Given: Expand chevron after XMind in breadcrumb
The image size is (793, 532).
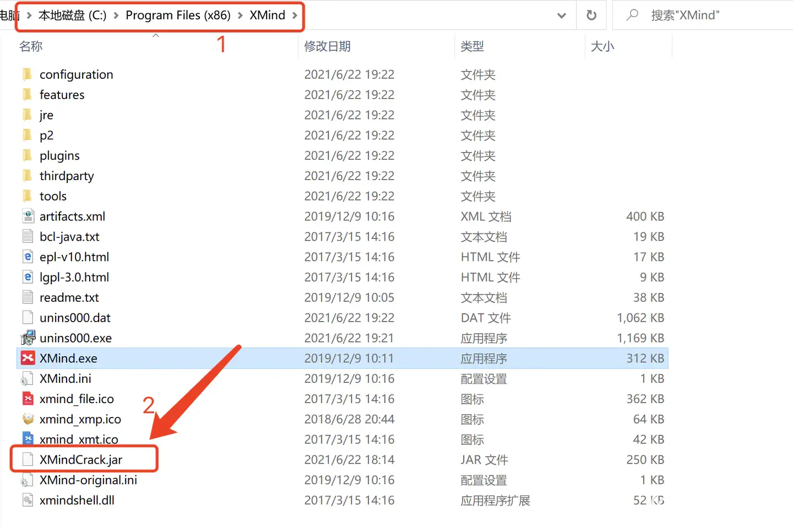Looking at the screenshot, I should [x=295, y=15].
